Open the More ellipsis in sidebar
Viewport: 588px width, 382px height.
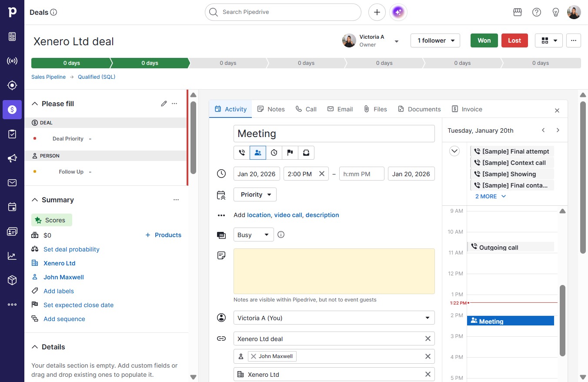(12, 305)
